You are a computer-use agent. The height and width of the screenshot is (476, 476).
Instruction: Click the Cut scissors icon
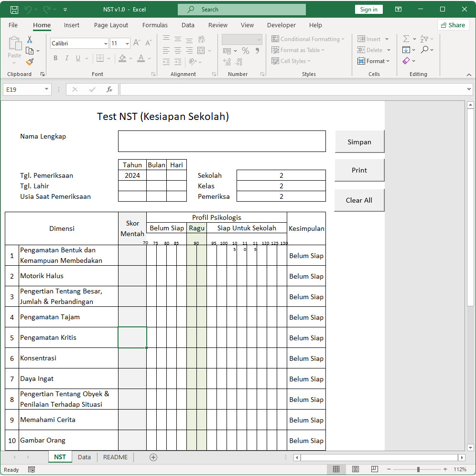[x=30, y=40]
